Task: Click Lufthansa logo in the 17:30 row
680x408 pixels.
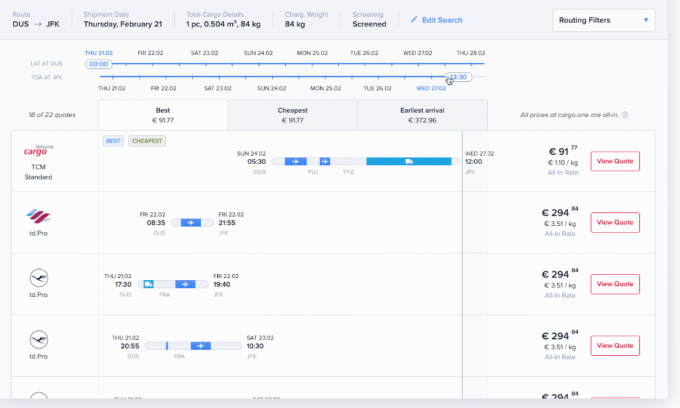Action: coord(39,278)
